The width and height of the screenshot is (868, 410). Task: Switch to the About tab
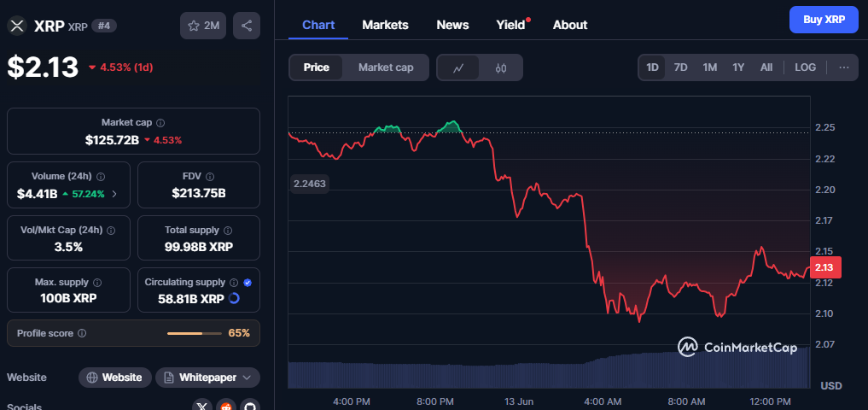point(570,25)
